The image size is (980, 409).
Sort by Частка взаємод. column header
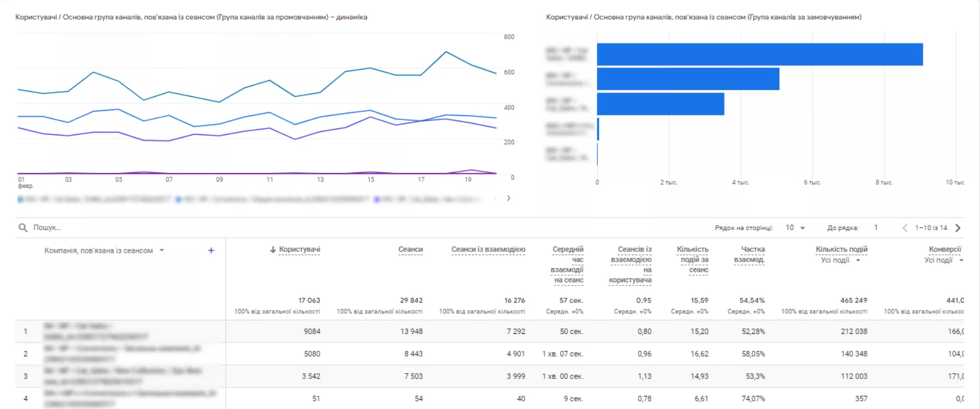749,255
